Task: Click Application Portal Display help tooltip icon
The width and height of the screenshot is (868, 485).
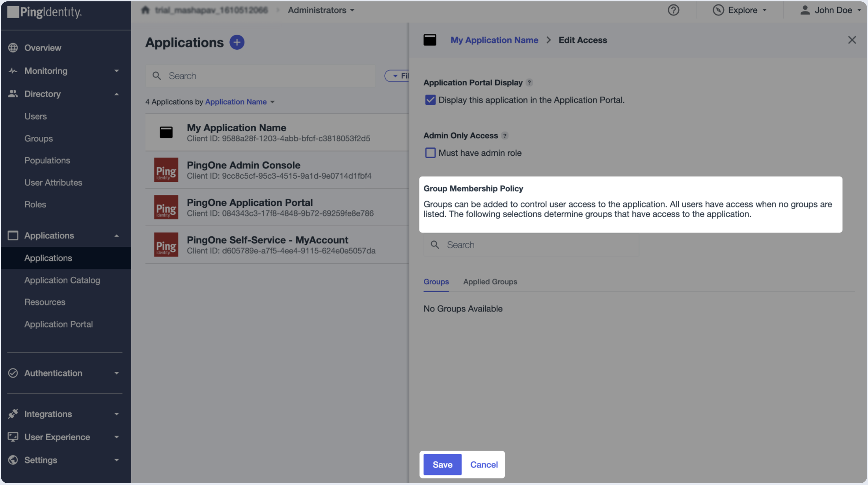Action: point(530,83)
